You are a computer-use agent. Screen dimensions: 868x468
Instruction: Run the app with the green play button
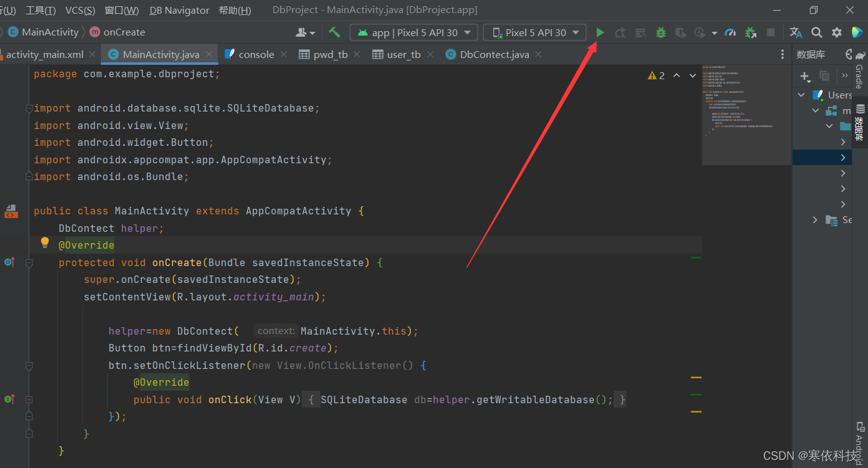tap(600, 32)
